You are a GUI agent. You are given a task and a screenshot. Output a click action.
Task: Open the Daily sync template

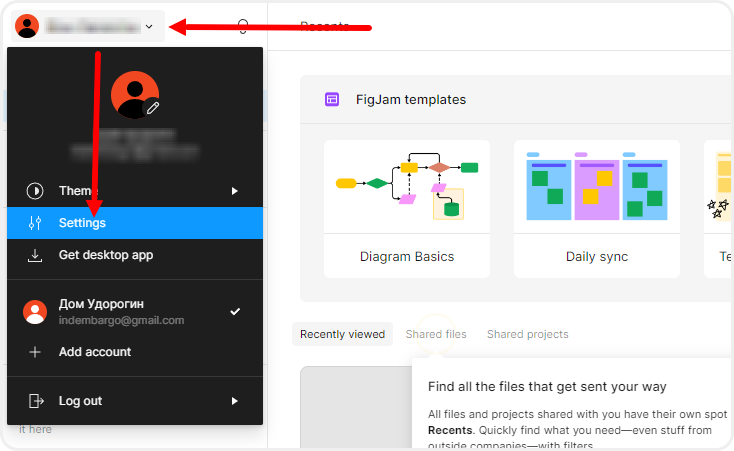click(x=596, y=208)
